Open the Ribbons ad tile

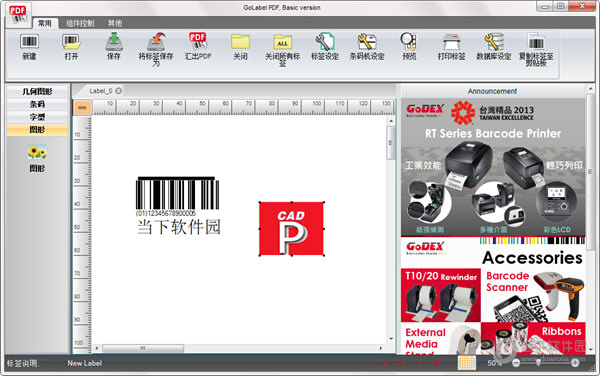(533, 338)
